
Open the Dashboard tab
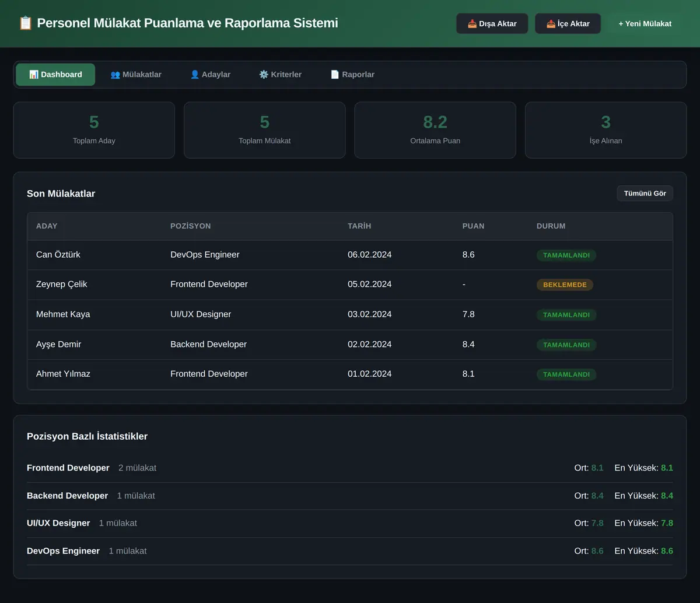[x=55, y=75]
